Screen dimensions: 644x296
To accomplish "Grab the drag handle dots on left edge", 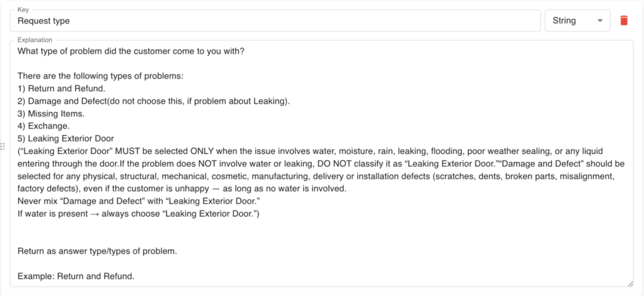I will coord(3,146).
